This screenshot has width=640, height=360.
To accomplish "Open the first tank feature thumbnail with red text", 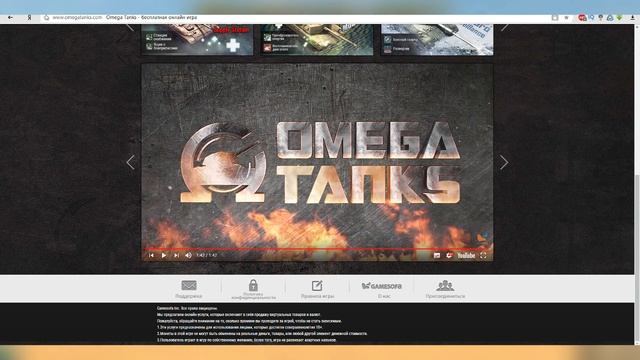I will [x=197, y=39].
